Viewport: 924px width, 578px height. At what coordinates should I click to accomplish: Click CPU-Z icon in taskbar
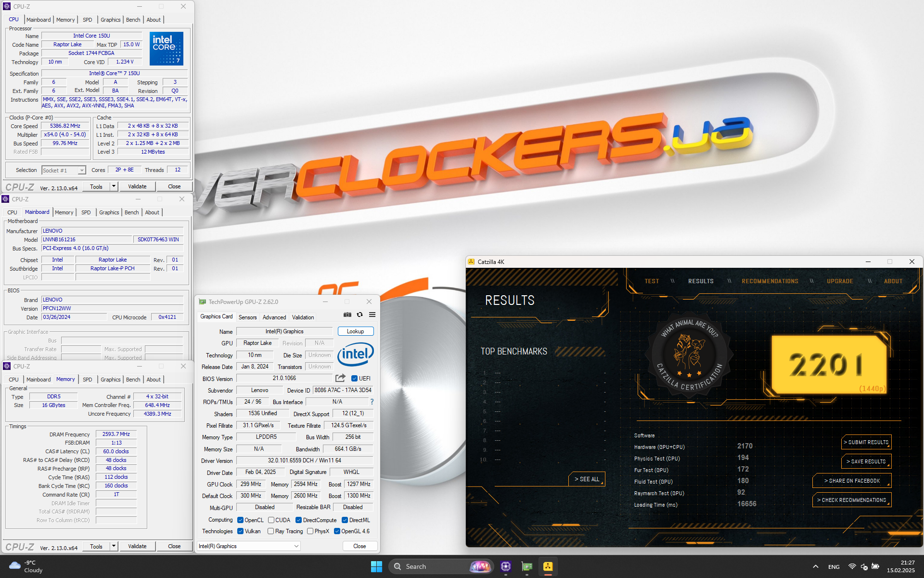point(505,566)
